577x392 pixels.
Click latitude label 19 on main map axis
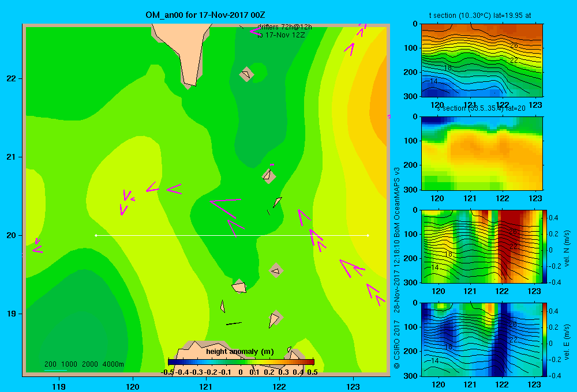pyautogui.click(x=12, y=314)
